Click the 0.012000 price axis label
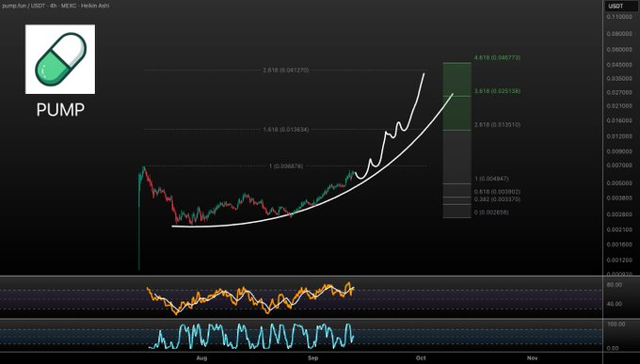 619,135
